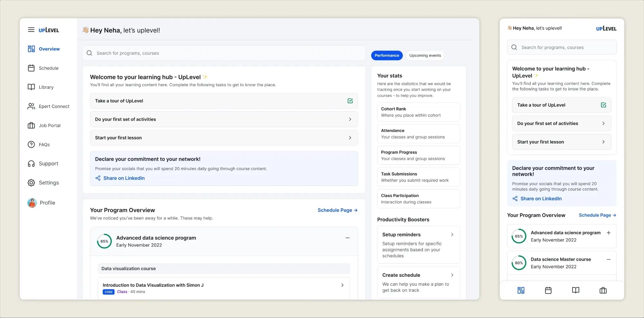This screenshot has width=644, height=318.
Task: Tap the overview dashboard icon in the mobile bottom bar
Action: click(x=521, y=290)
